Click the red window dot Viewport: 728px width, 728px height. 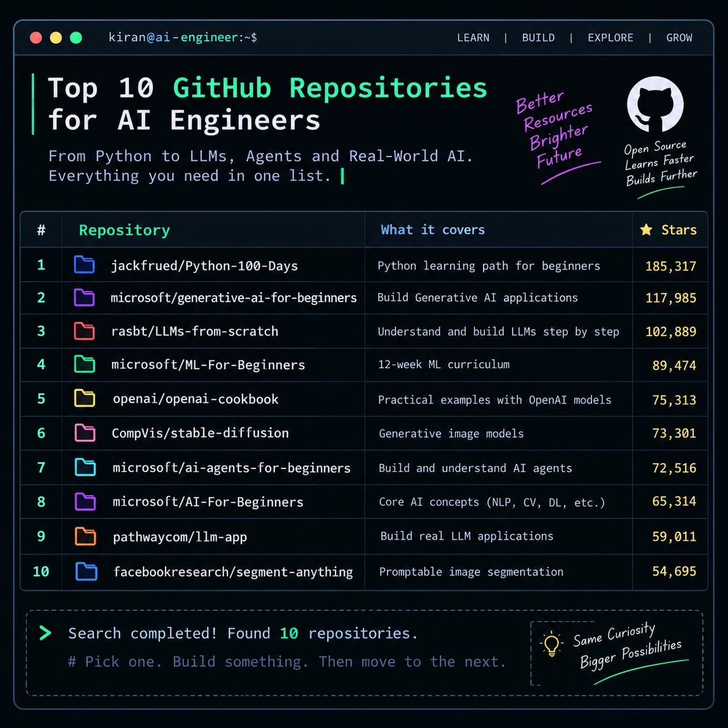tap(36, 38)
